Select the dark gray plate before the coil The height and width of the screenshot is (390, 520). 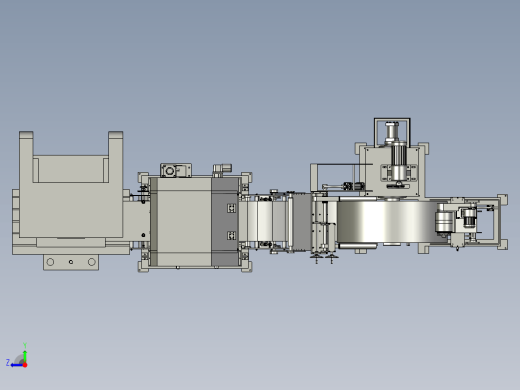click(x=302, y=222)
